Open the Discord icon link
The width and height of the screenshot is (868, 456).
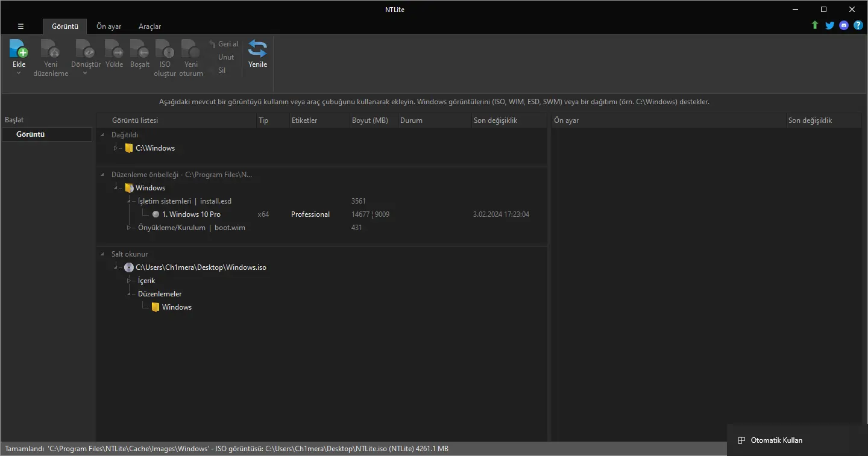click(844, 25)
